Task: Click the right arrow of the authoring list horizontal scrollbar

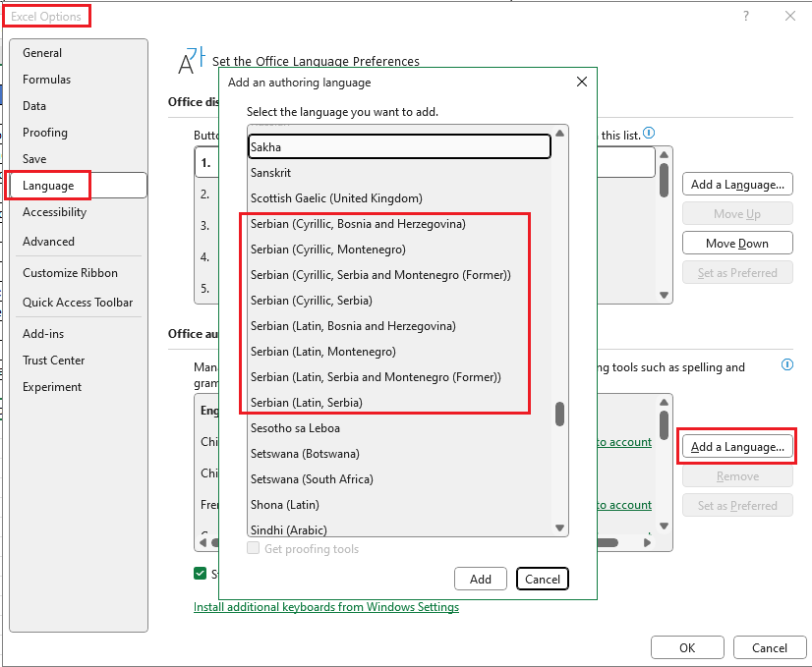Action: [647, 542]
